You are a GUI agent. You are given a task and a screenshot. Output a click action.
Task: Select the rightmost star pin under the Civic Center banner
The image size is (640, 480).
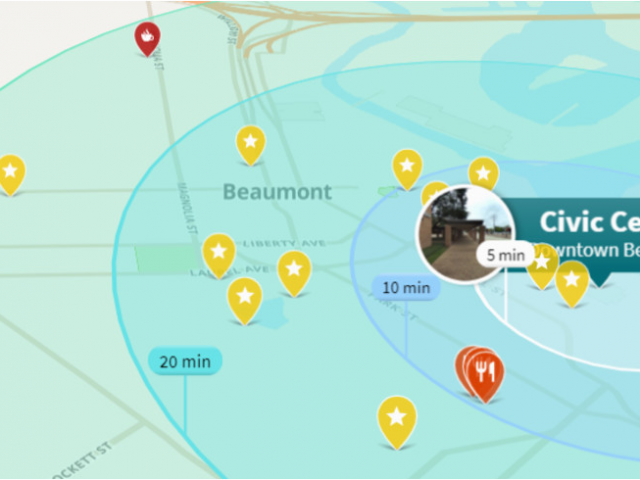pyautogui.click(x=572, y=283)
